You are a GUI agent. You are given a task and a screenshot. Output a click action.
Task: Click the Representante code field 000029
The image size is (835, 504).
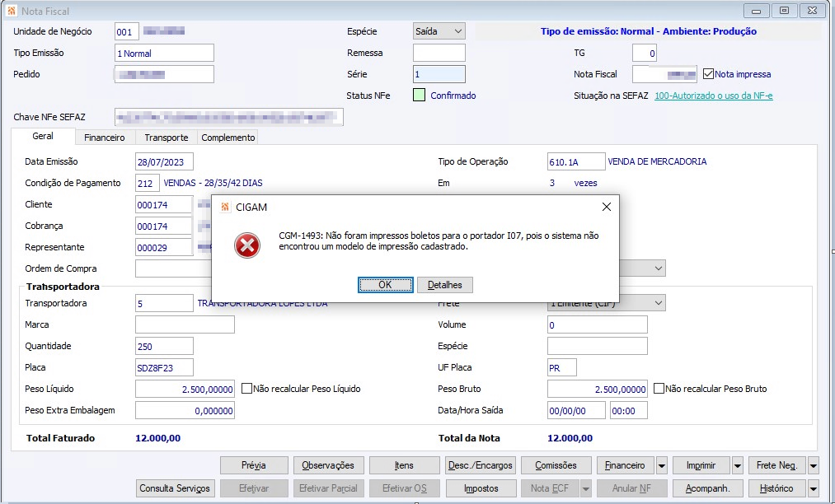click(163, 248)
